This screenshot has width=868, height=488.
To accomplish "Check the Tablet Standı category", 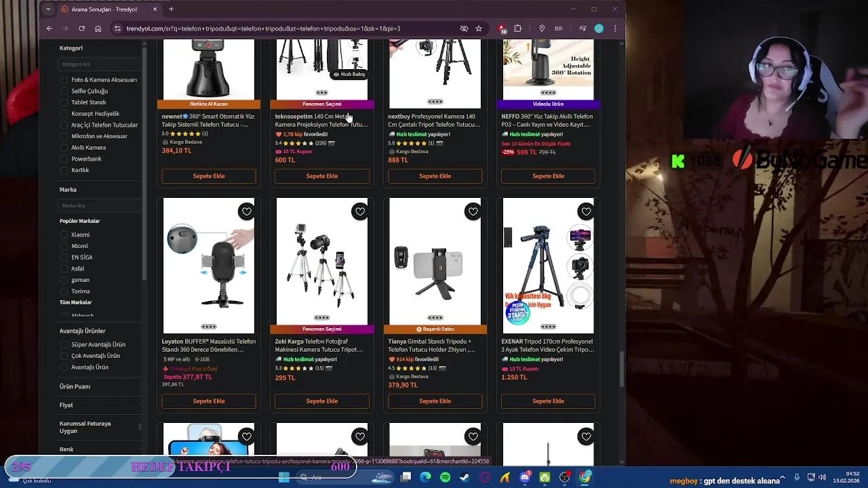I will 64,102.
